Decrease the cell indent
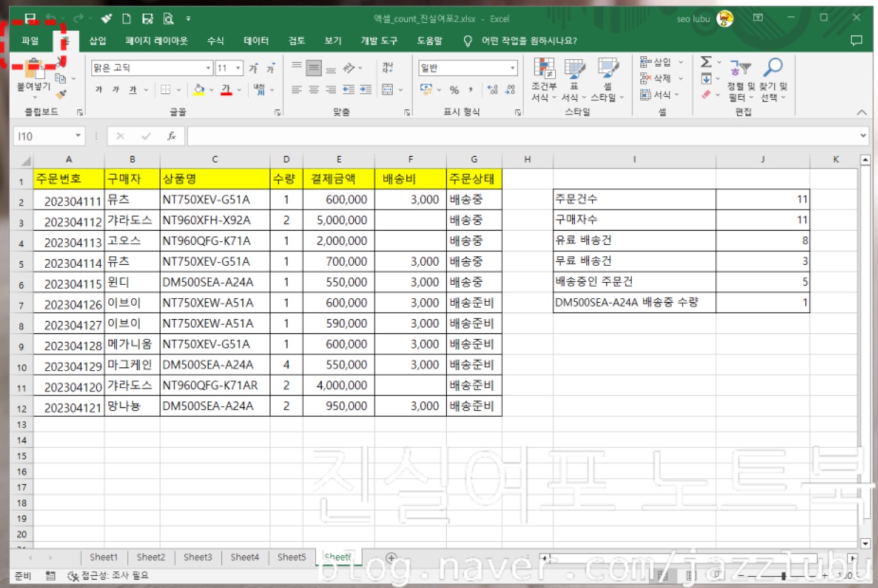 coord(348,90)
